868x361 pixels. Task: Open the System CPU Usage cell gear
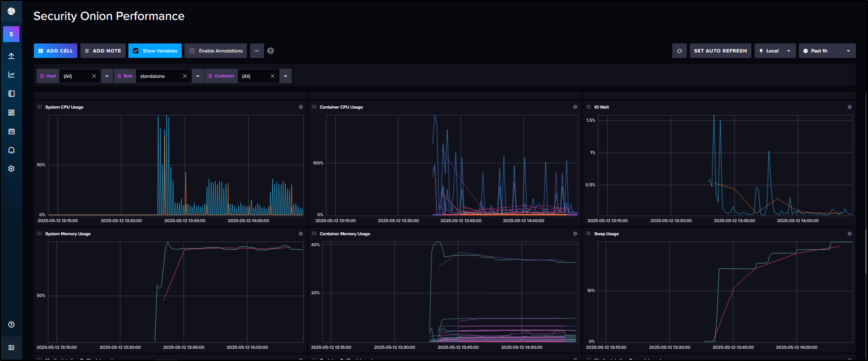(x=301, y=107)
